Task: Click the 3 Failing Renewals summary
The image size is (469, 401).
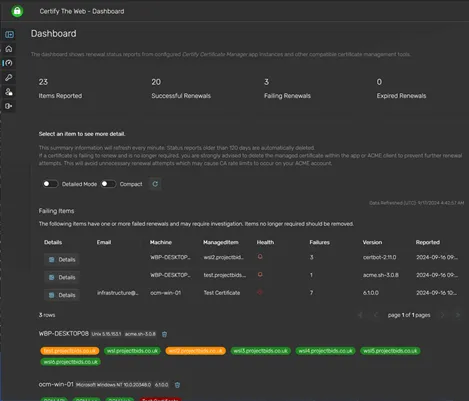Action: (x=287, y=89)
